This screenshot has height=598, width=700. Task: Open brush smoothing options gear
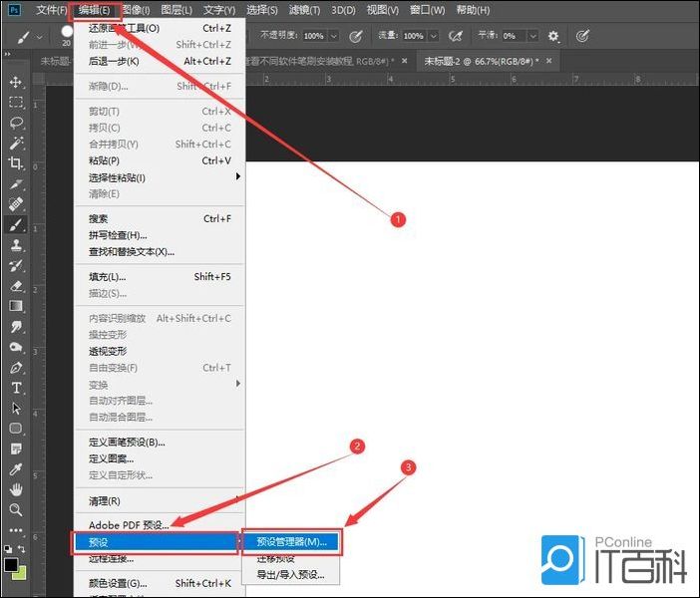(x=554, y=36)
